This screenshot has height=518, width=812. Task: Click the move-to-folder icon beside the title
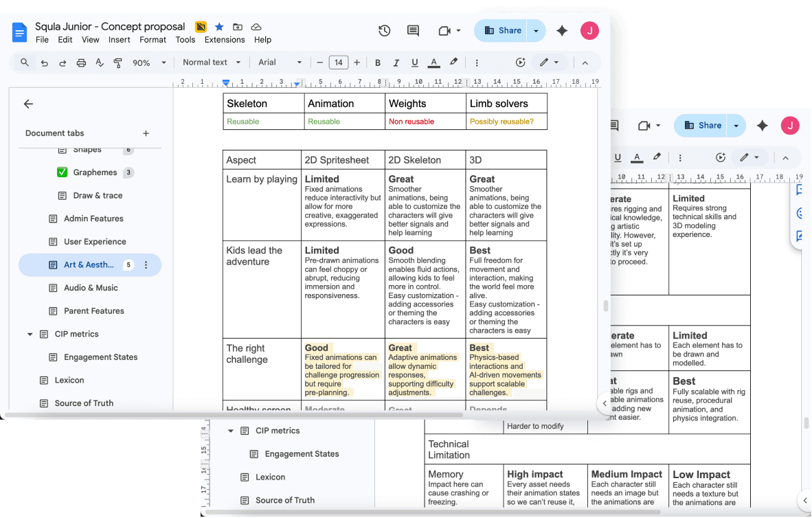pyautogui.click(x=237, y=26)
